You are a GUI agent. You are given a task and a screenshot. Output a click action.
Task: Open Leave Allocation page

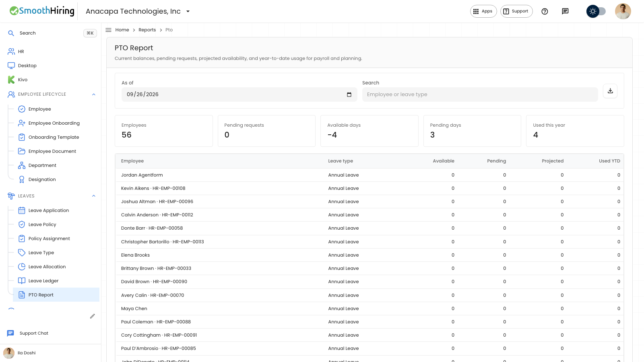pyautogui.click(x=47, y=267)
